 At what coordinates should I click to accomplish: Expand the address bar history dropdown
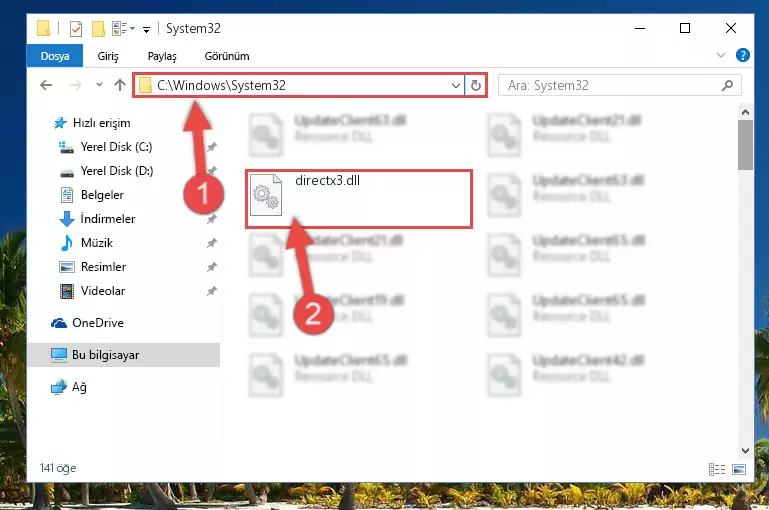pos(456,86)
